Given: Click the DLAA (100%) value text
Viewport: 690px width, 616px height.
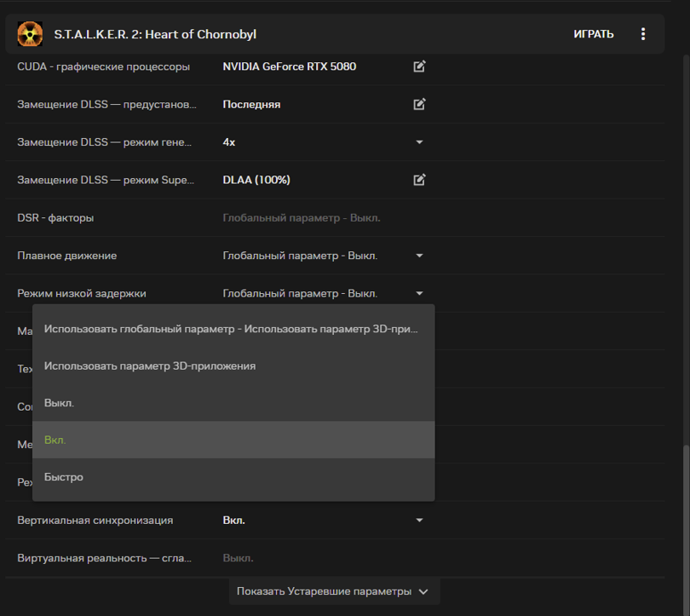Looking at the screenshot, I should click(256, 180).
